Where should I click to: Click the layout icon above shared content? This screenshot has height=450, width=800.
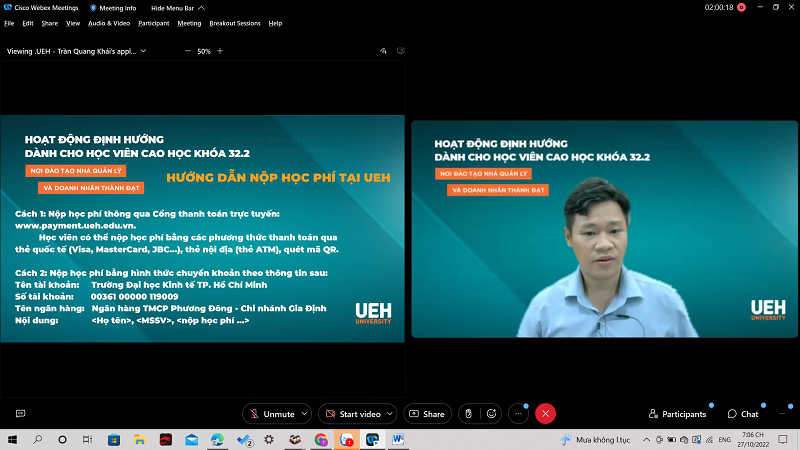coord(401,51)
